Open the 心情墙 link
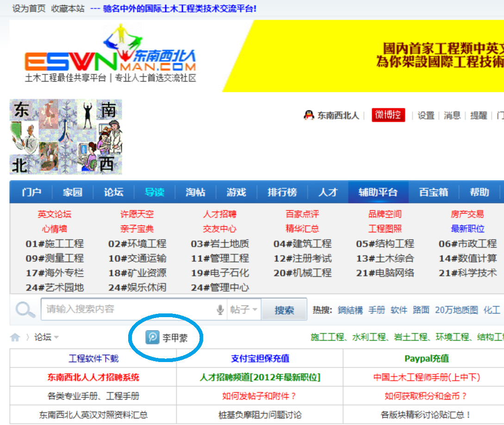This screenshot has height=425, width=504. pos(55,229)
